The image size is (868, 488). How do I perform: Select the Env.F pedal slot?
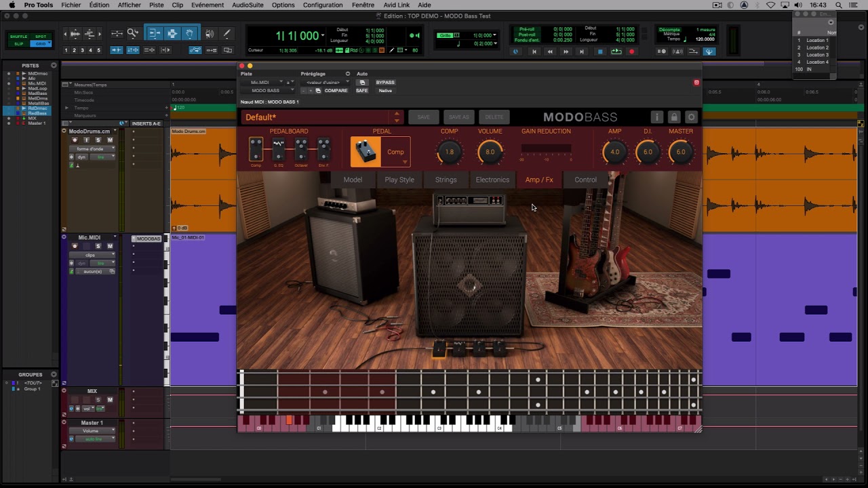pyautogui.click(x=323, y=150)
